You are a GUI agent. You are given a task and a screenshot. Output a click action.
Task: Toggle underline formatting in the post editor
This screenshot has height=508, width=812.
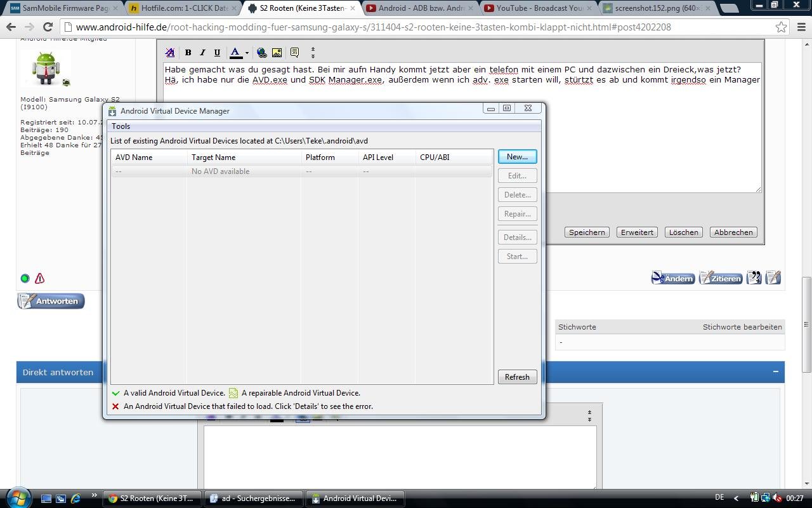click(x=217, y=53)
